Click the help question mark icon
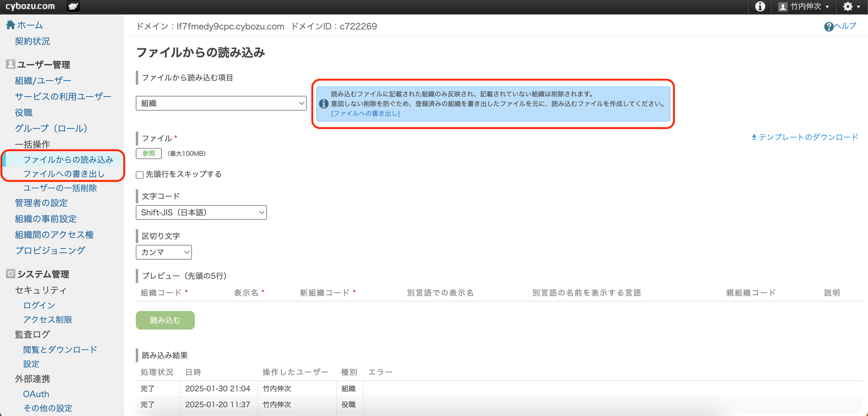Image resolution: width=868 pixels, height=416 pixels. pos(829,27)
